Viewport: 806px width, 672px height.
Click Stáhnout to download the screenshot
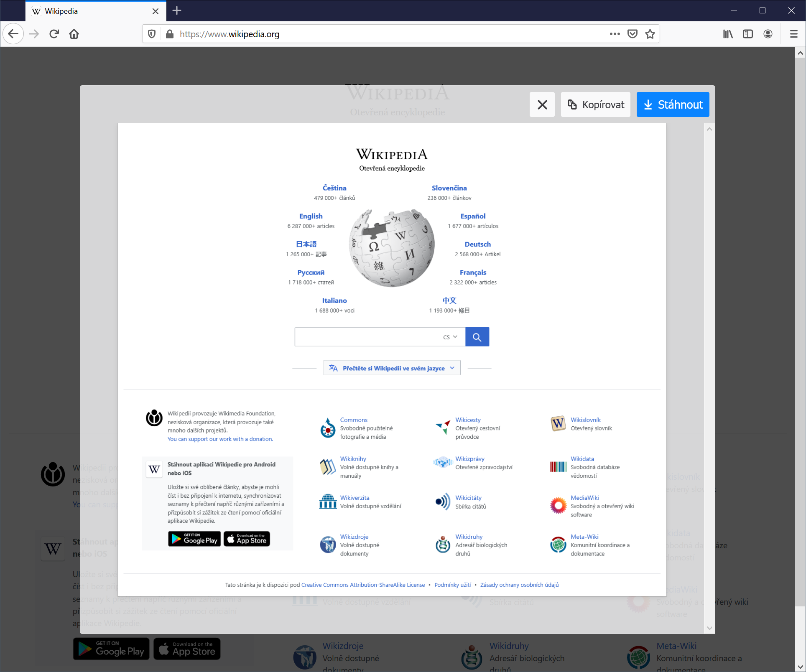(x=673, y=104)
